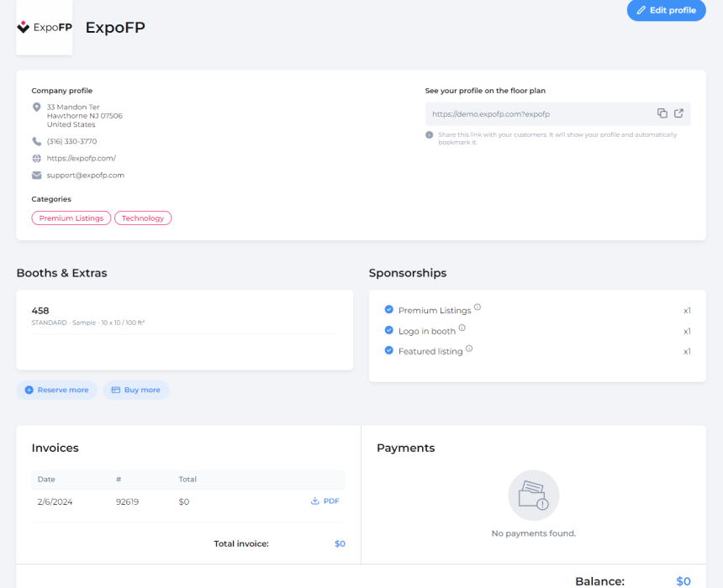The height and width of the screenshot is (588, 723).
Task: Toggle the Featured listing checkmark
Action: pyautogui.click(x=388, y=350)
